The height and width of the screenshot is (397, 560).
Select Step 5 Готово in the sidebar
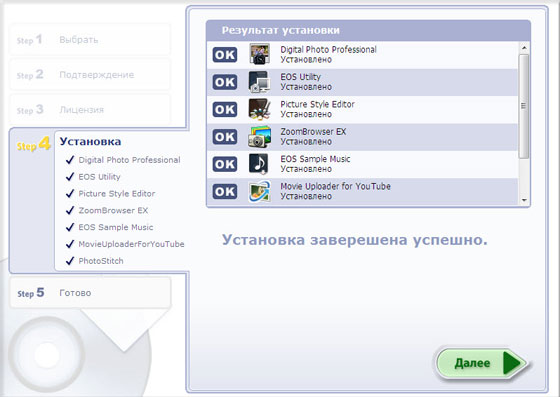click(90, 293)
